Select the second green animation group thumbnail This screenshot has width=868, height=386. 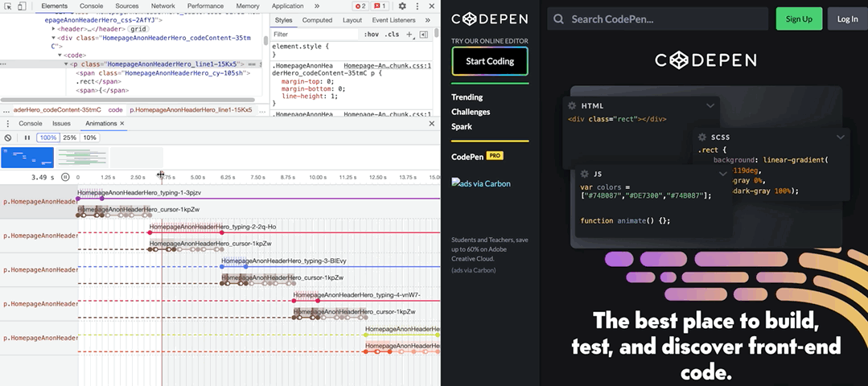81,157
